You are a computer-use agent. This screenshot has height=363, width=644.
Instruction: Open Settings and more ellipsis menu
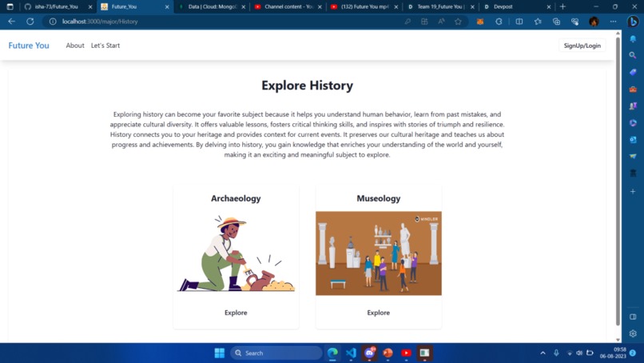pyautogui.click(x=613, y=22)
